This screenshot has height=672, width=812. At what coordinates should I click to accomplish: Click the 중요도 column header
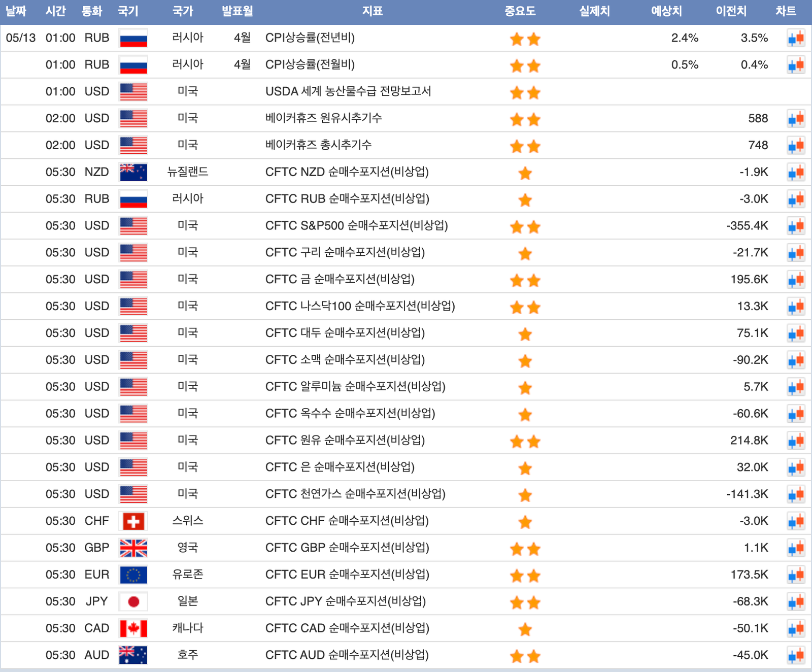[520, 11]
